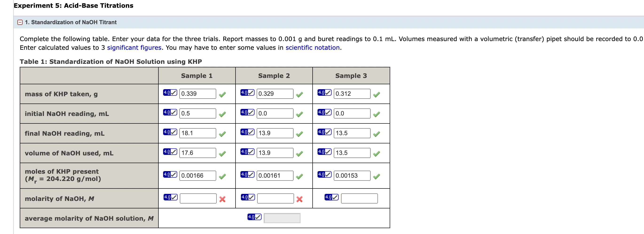Click the Experiment 5 Acid-Base Titrations title

[73, 5]
